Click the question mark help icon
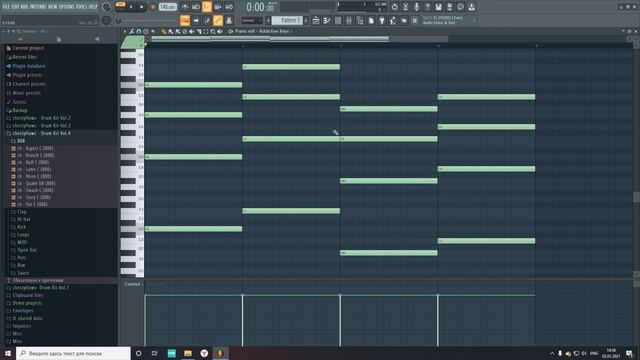Screen dimensions: 640x360 click(427, 7)
